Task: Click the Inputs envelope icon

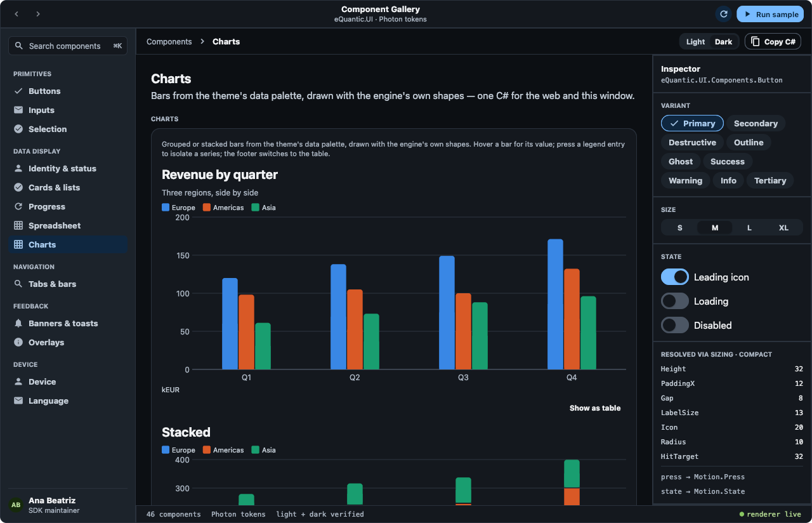Action: coord(18,110)
